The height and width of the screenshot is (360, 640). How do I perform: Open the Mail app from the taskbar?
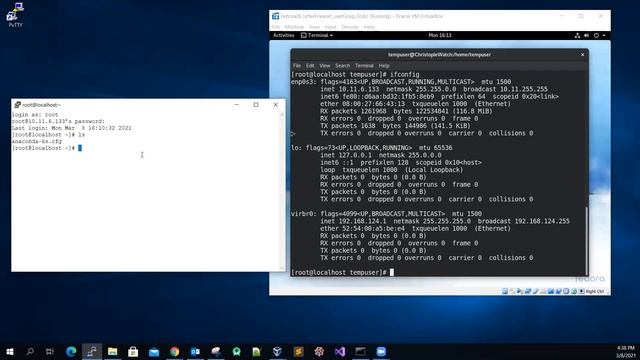pyautogui.click(x=154, y=351)
